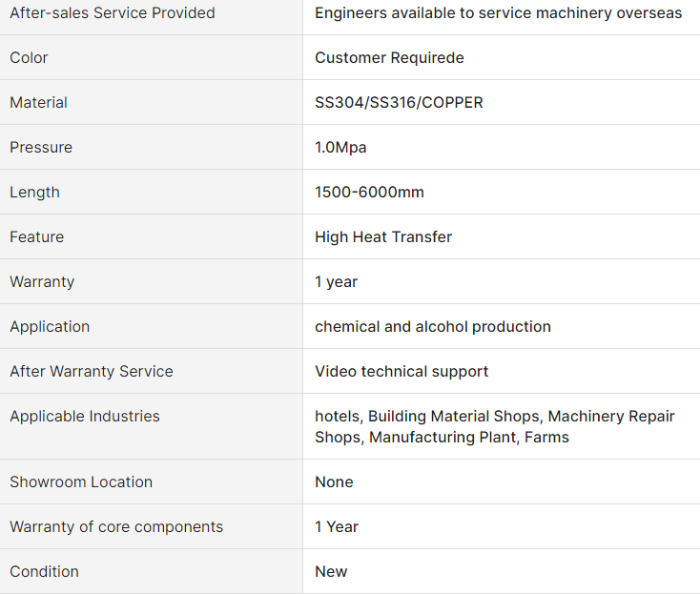The width and height of the screenshot is (700, 594).
Task: Click the "Video technical support" value
Action: [401, 371]
